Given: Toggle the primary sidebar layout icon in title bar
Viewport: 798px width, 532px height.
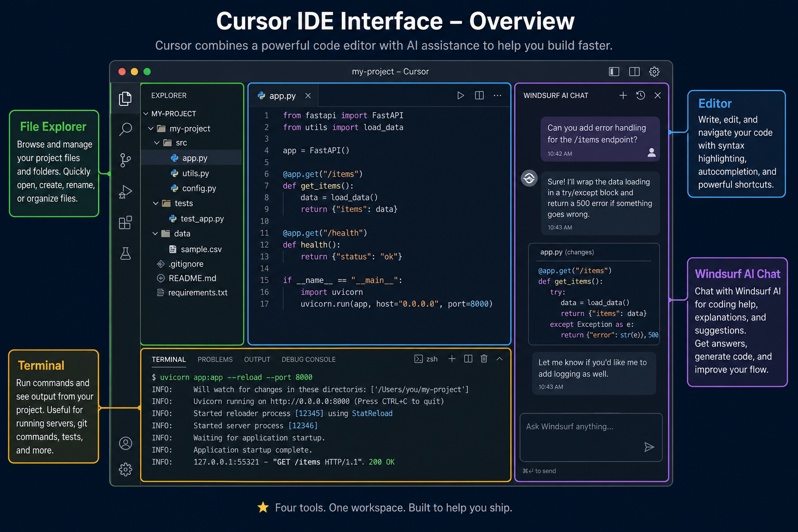Looking at the screenshot, I should (x=614, y=72).
